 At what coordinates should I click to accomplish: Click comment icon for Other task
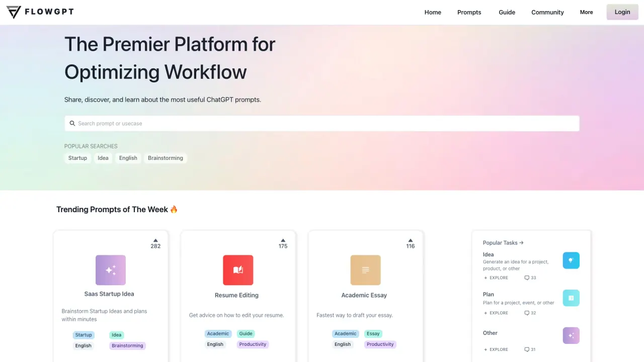point(527,349)
